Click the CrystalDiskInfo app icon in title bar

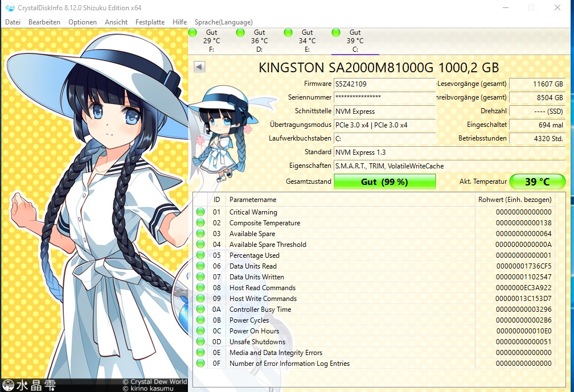coord(10,7)
